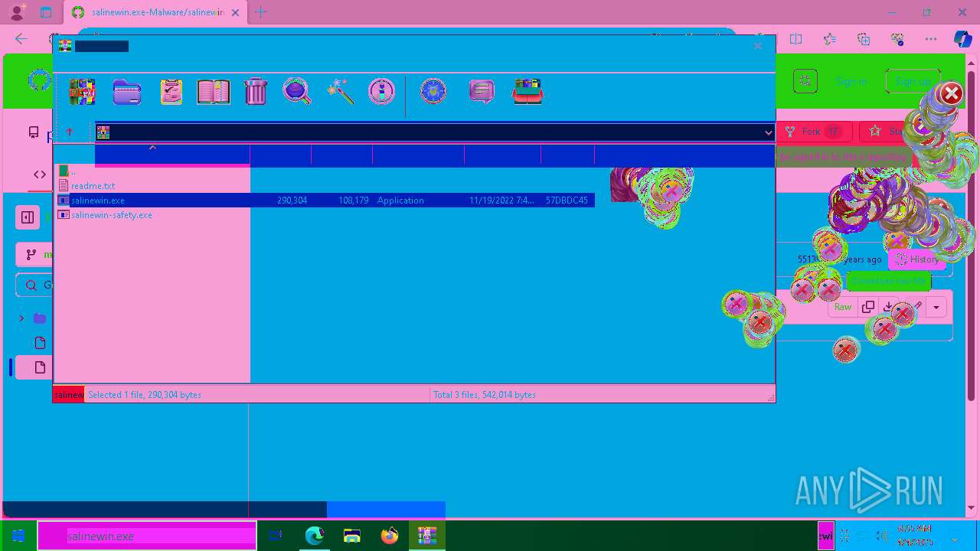Close the salinewin.exe-Malware browser tab
Screen dimensions: 980x551
click(x=235, y=12)
